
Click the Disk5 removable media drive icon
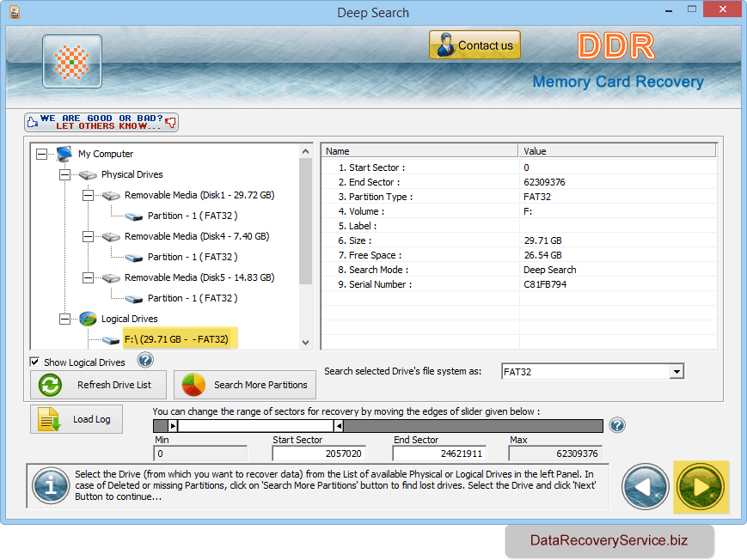click(x=111, y=278)
